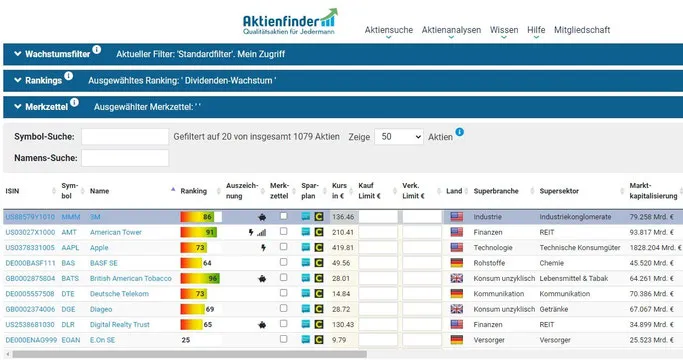Viewport: 683px width, 360px height.
Task: Open ISIN link US03027X1000
Action: 30,232
